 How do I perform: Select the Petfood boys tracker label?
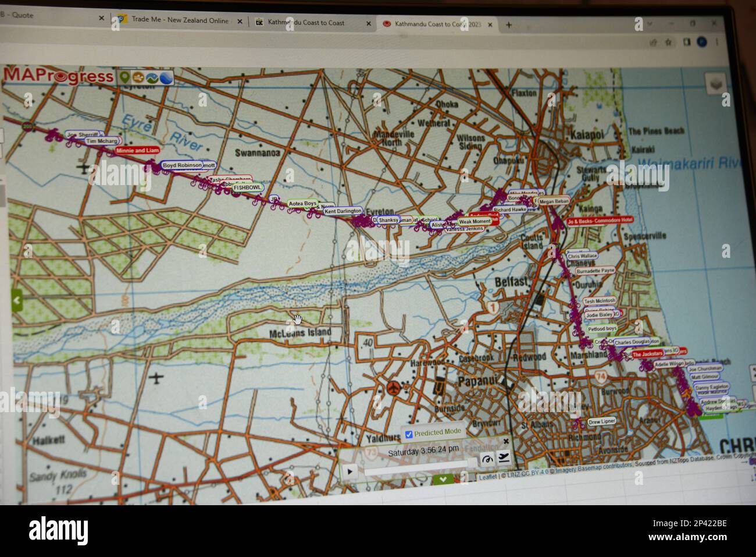coord(602,329)
